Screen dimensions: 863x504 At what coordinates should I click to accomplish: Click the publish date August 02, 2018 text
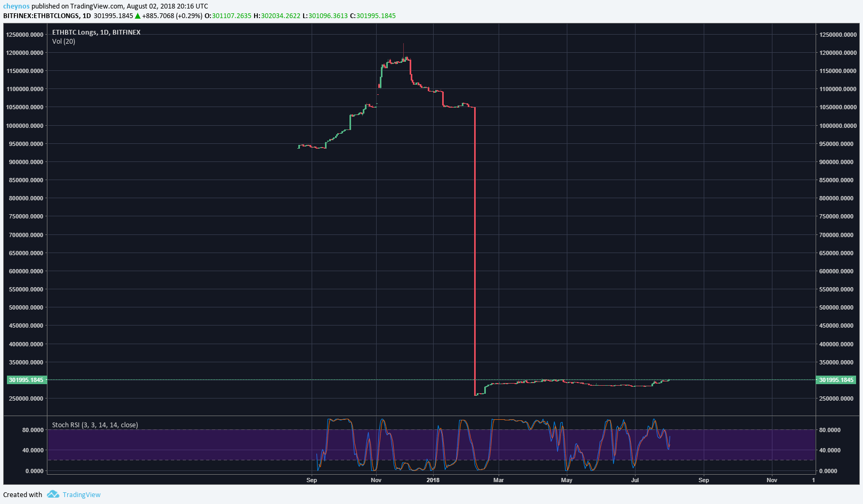click(151, 6)
